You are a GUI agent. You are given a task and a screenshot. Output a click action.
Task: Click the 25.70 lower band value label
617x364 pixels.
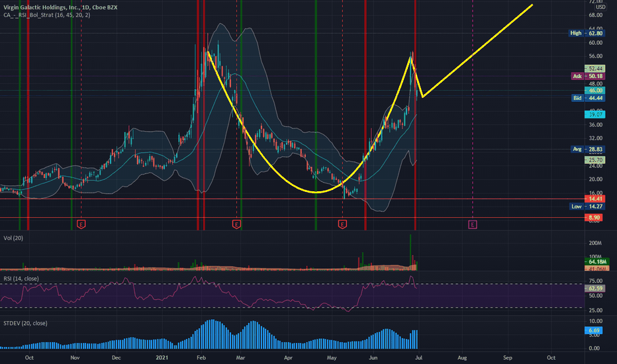[x=595, y=160]
